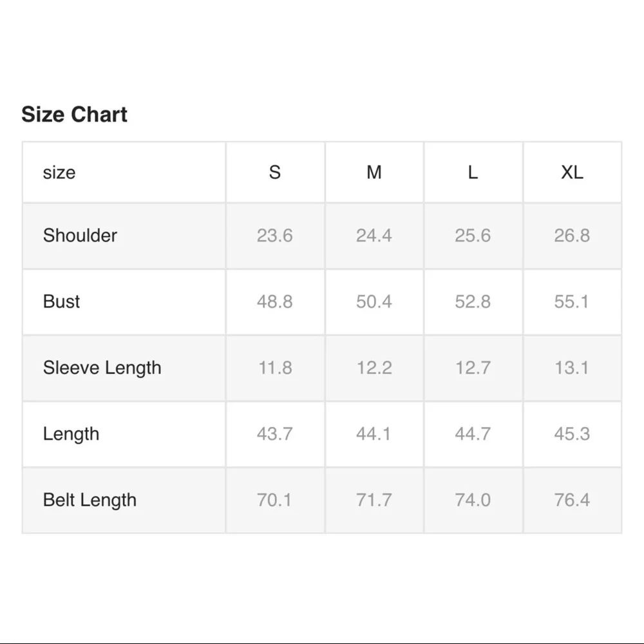The image size is (644, 644).
Task: Click the Bust value 55.1 for XL
Action: tap(572, 301)
